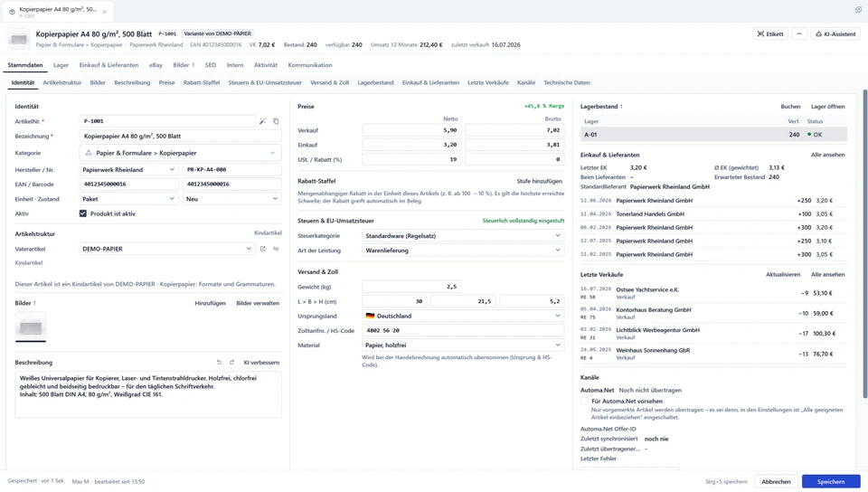Click into the Beschreibung text area
The height and width of the screenshot is (492, 868).
pos(148,394)
